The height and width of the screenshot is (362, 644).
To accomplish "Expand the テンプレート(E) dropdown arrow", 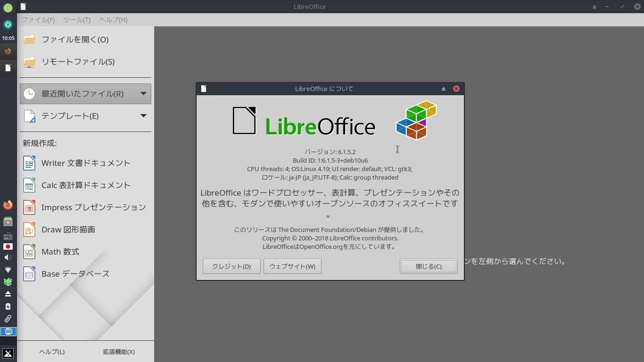I will pos(144,116).
